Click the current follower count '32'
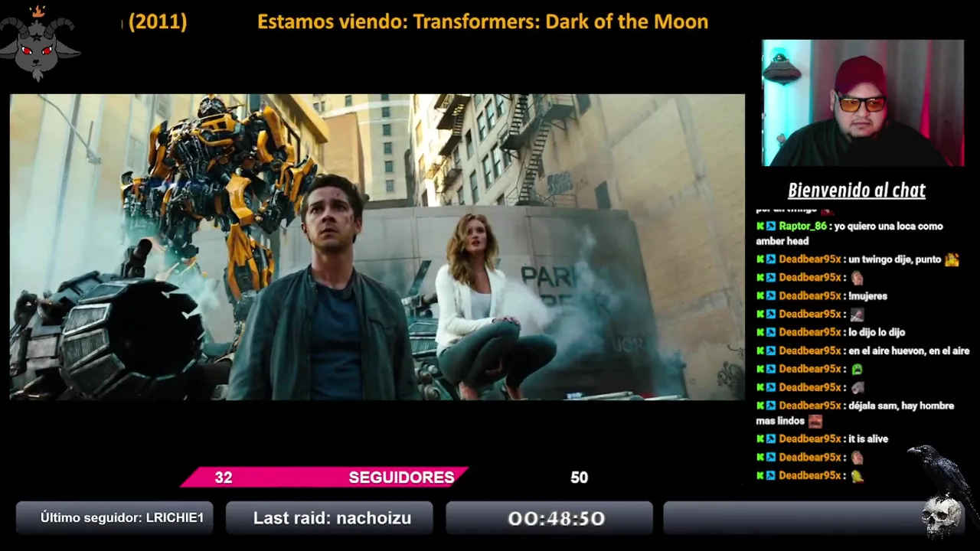The width and height of the screenshot is (980, 551). pos(224,478)
